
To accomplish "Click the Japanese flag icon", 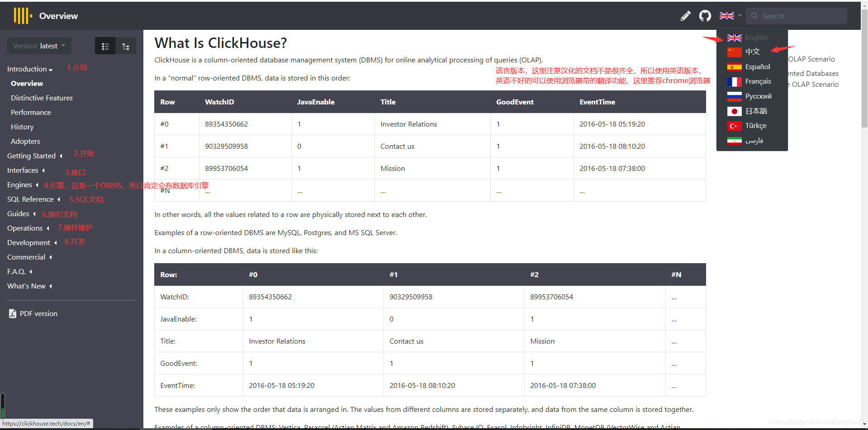I will tap(734, 111).
